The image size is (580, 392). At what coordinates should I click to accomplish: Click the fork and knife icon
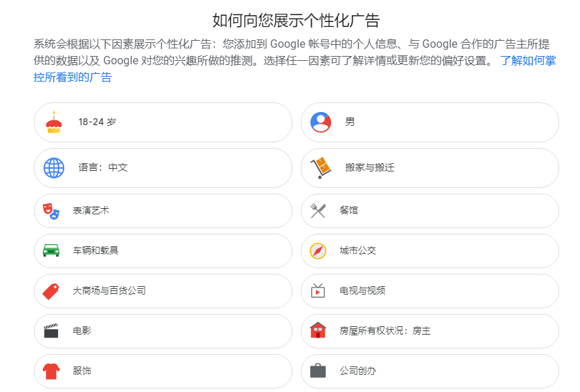pos(318,210)
